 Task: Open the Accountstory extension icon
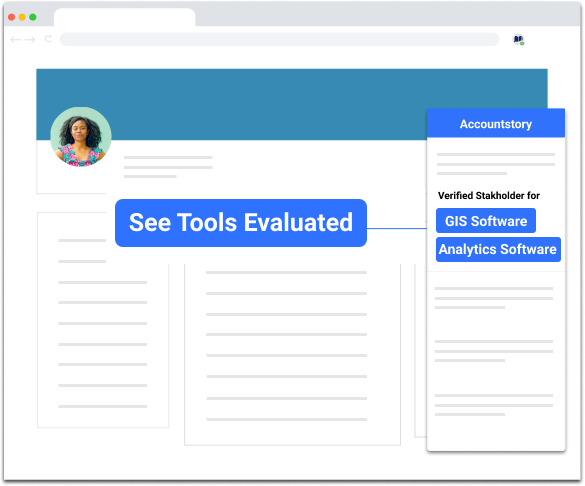(x=518, y=39)
